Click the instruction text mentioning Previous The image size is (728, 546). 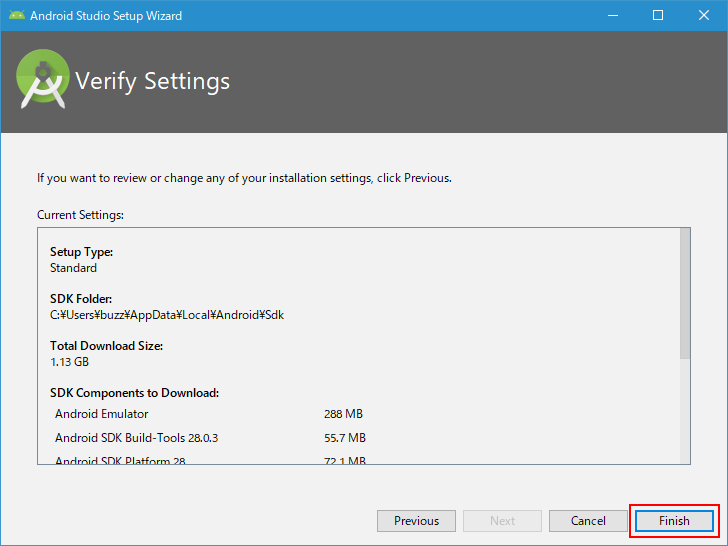(244, 178)
